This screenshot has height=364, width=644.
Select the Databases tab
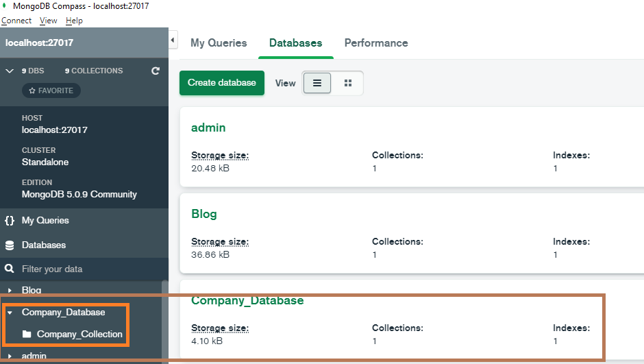tap(296, 43)
